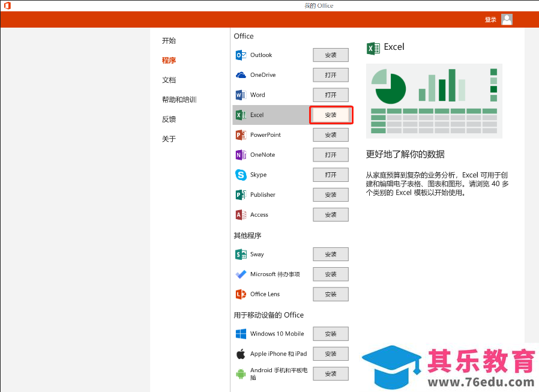Select the Office Lens label

pyautogui.click(x=265, y=294)
